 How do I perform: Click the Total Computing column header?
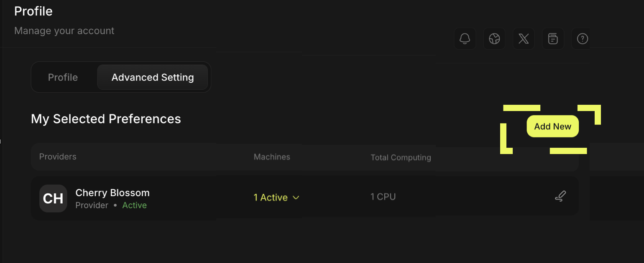(x=401, y=157)
